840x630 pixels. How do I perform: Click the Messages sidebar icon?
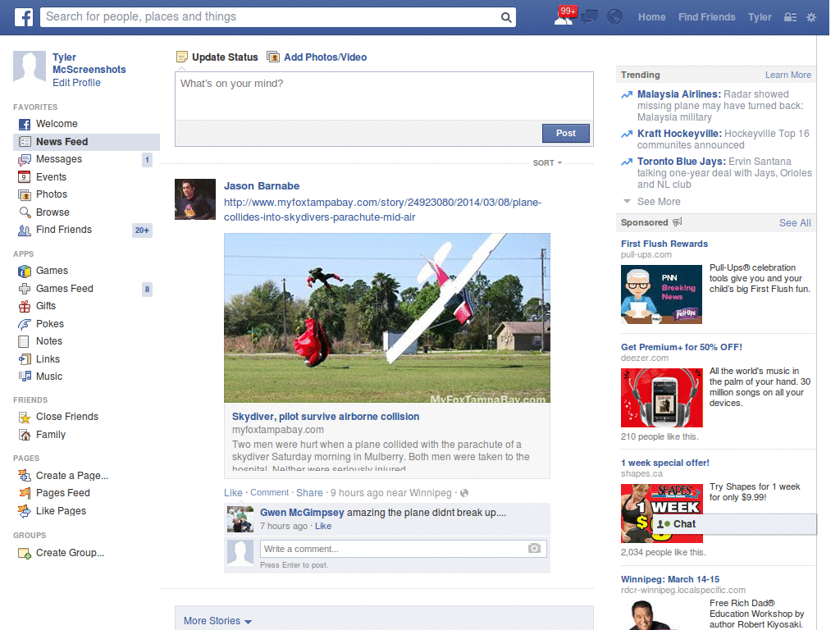(x=25, y=160)
